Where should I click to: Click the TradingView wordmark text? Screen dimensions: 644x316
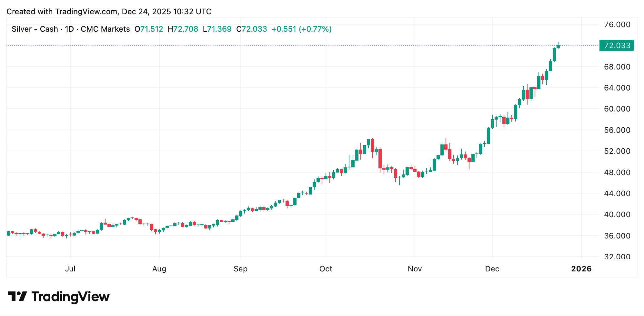click(x=70, y=297)
